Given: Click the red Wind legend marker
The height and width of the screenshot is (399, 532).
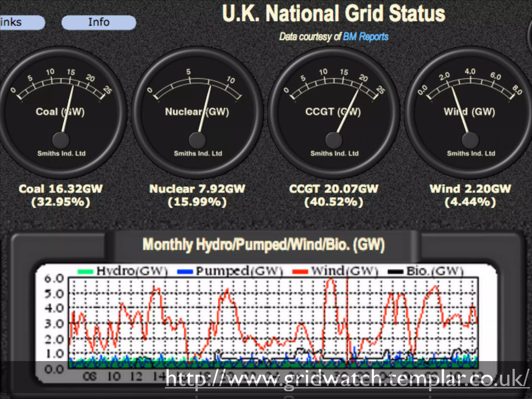Looking at the screenshot, I should (x=300, y=272).
